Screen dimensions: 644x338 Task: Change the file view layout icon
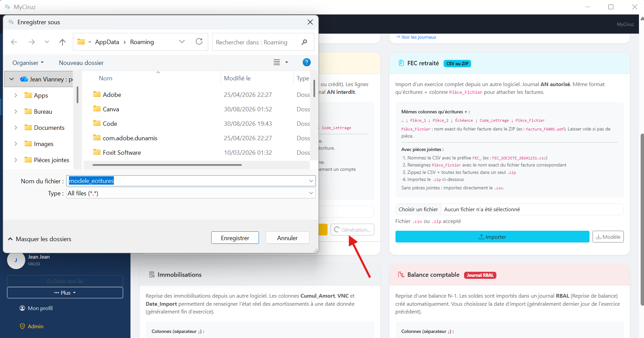tap(277, 62)
